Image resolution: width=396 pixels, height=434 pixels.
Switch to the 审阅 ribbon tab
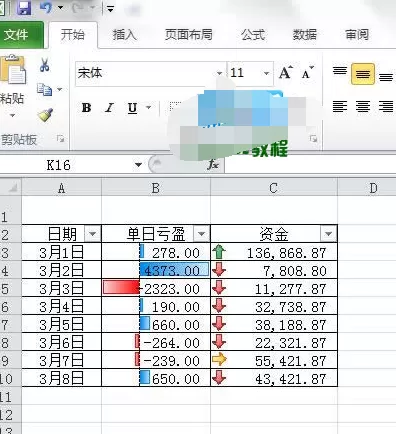tap(357, 34)
